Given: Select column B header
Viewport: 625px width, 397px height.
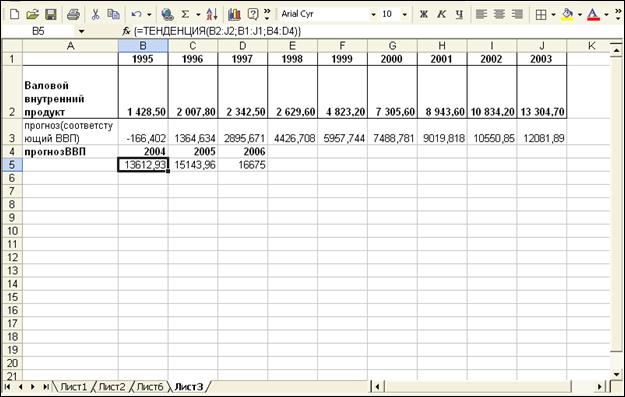Looking at the screenshot, I should 143,46.
